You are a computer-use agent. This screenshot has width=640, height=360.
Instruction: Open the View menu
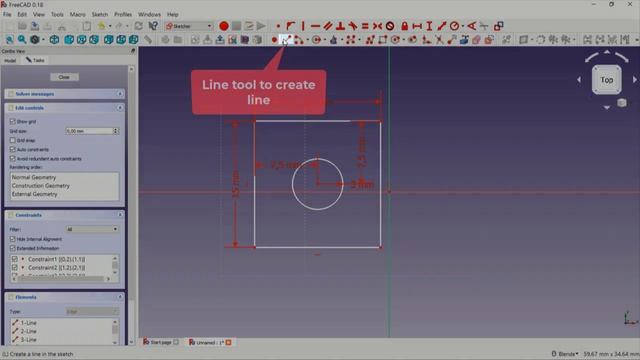click(x=39, y=14)
